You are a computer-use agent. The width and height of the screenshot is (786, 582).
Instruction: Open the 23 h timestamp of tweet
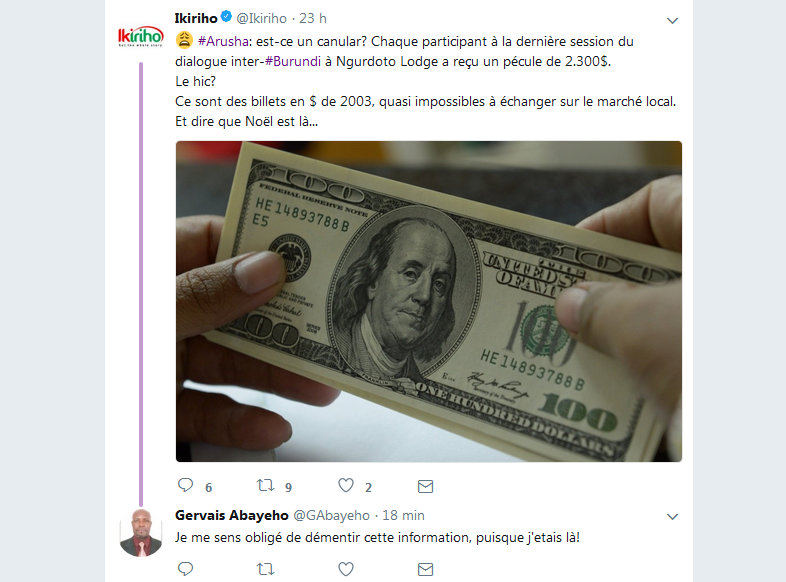313,18
